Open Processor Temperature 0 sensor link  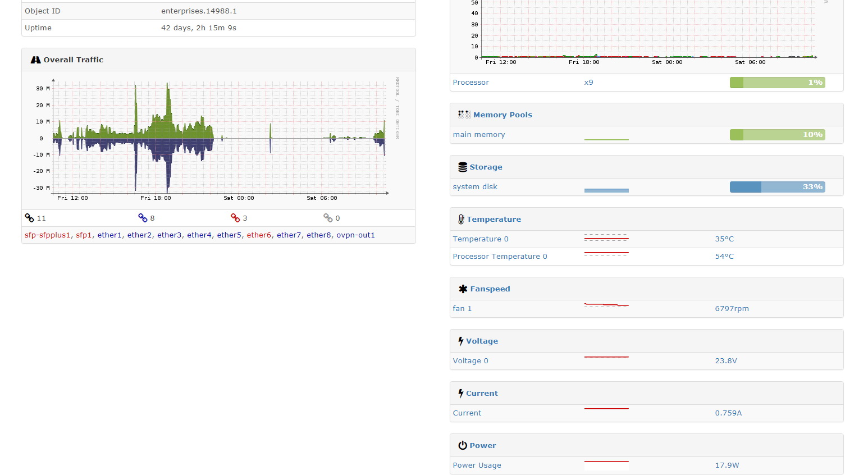[500, 256]
